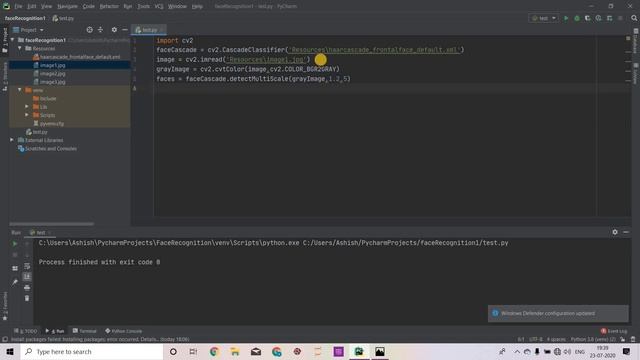This screenshot has width=640, height=360.
Task: Select the test tab in Run panel
Action: (x=40, y=232)
